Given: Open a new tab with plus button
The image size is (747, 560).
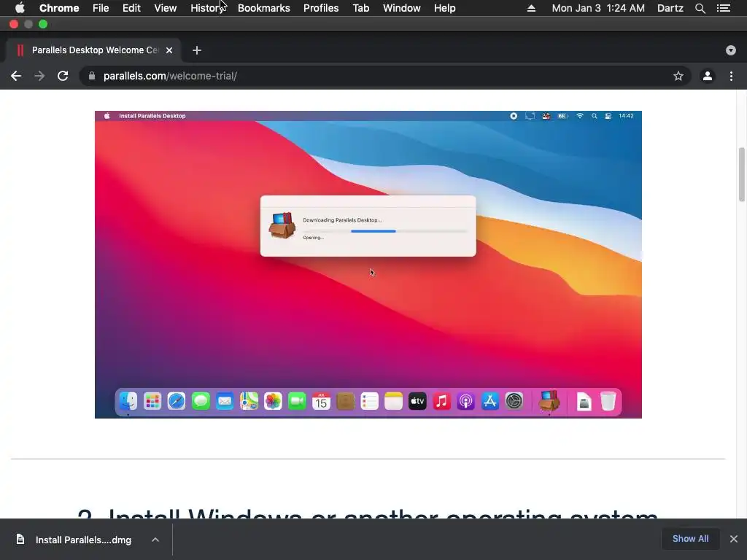Looking at the screenshot, I should [x=197, y=50].
